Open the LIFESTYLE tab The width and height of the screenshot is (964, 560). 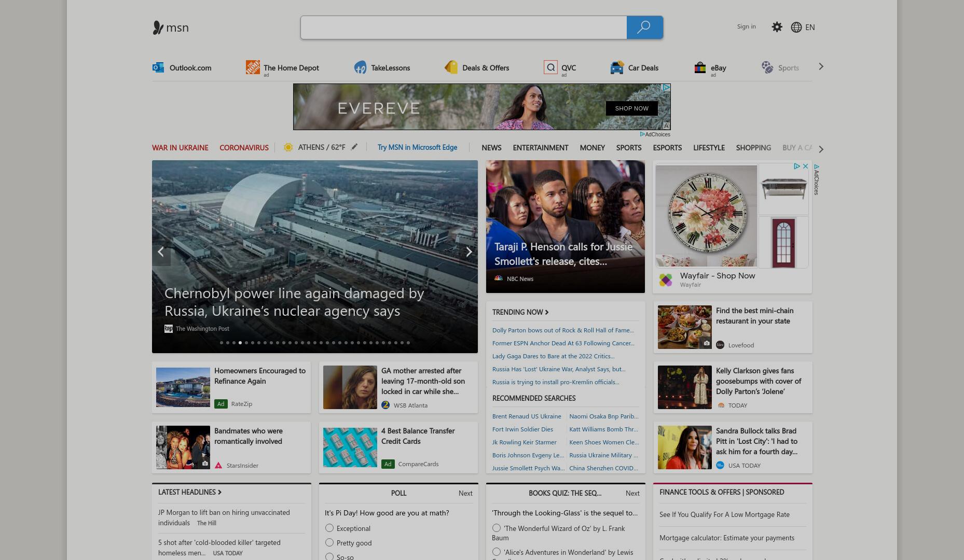point(709,148)
